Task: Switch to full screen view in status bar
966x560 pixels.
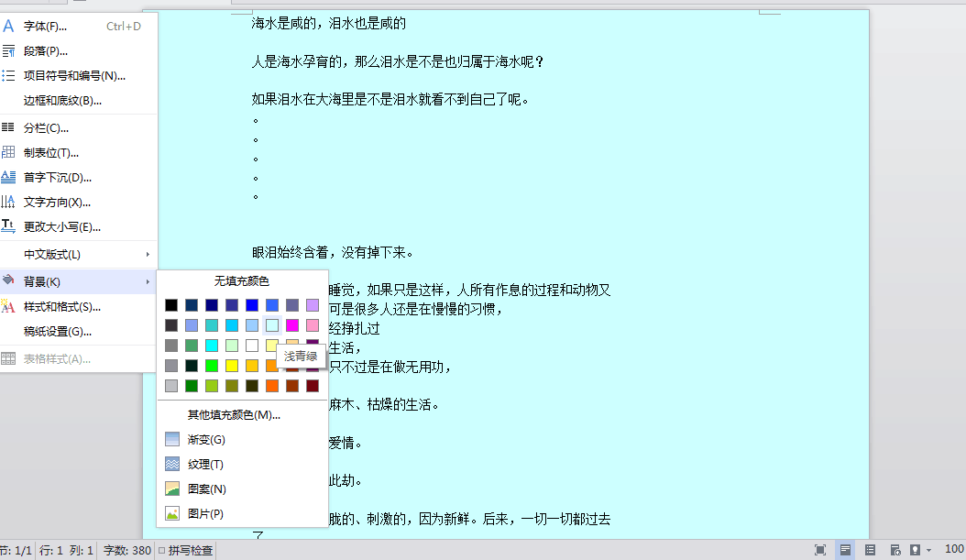Action: [819, 550]
